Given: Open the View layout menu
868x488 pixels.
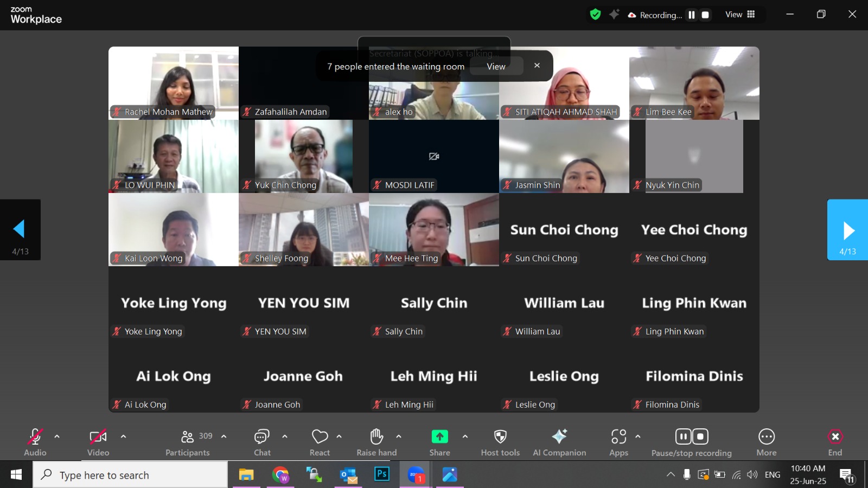Looking at the screenshot, I should coord(740,15).
